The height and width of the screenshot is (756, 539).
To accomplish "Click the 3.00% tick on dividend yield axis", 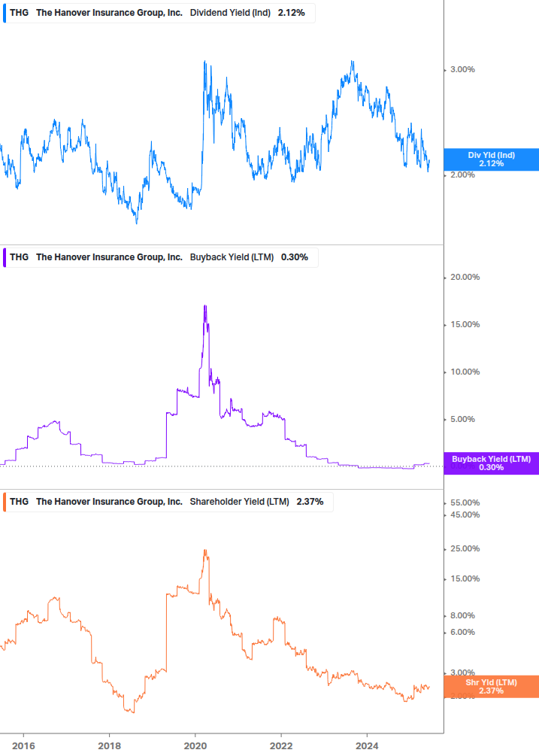I will coord(462,69).
